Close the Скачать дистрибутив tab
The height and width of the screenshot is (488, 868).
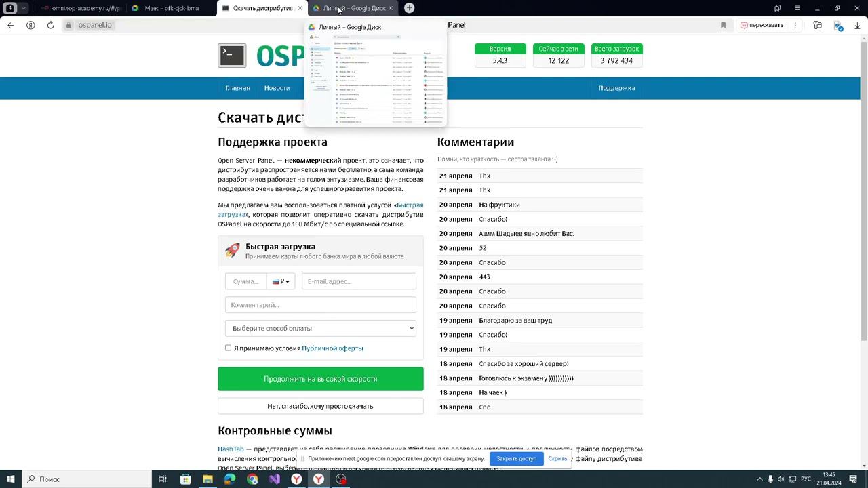[300, 8]
